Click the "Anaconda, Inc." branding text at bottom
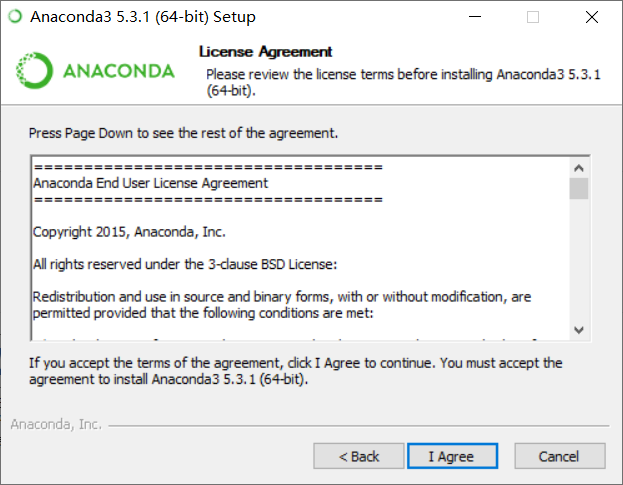Viewport: 623px width, 485px height. click(56, 424)
